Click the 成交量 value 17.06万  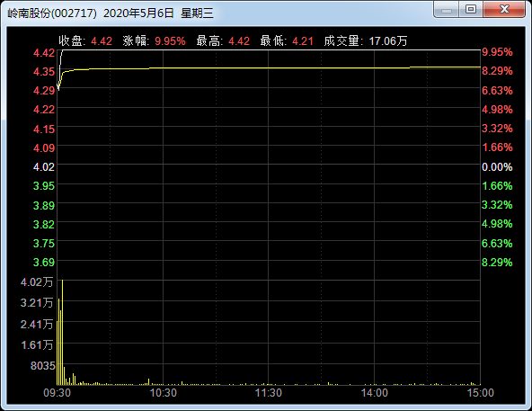pyautogui.click(x=388, y=41)
